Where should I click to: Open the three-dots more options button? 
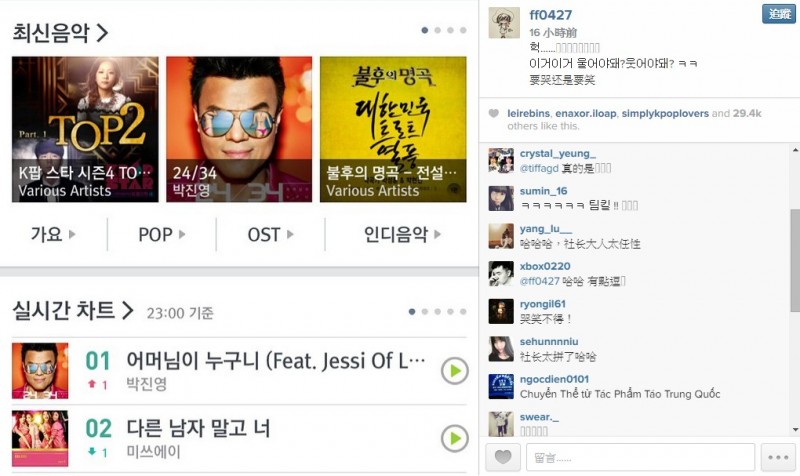point(778,457)
